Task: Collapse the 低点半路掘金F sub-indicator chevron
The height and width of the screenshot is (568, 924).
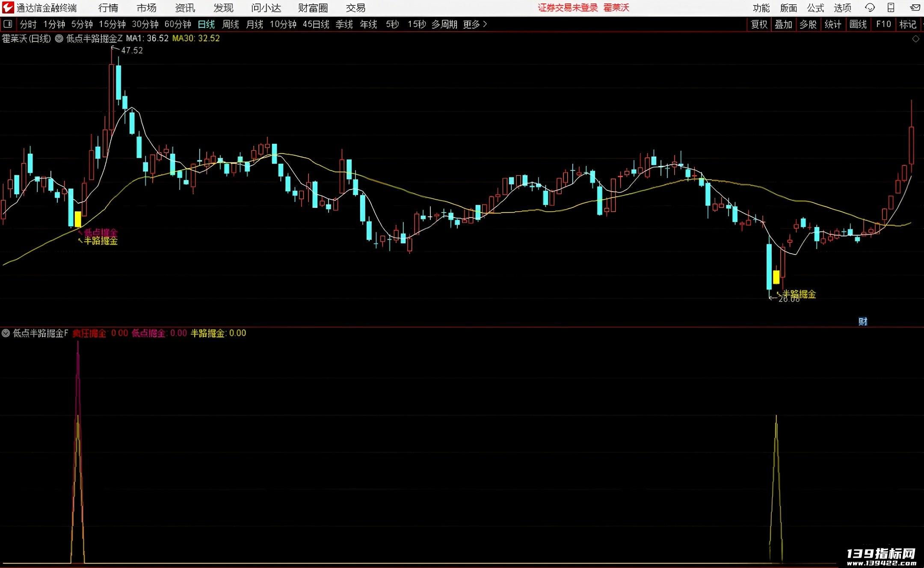Action: coord(6,333)
